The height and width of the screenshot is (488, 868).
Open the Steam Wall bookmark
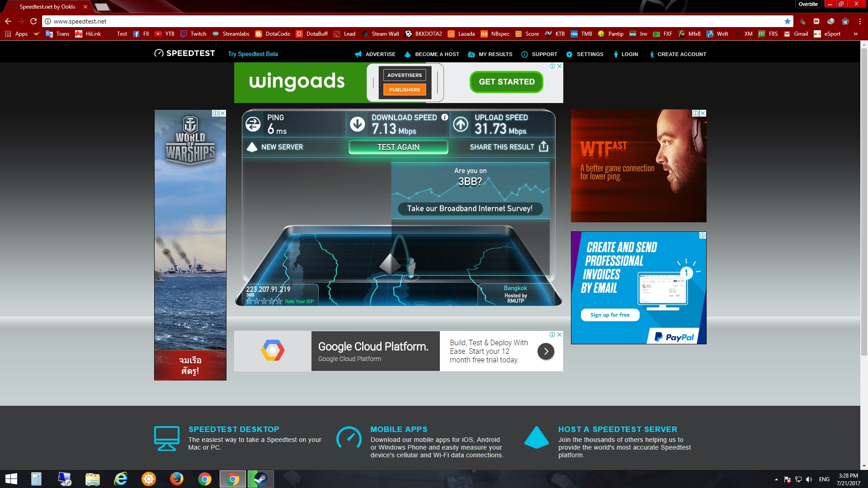click(380, 34)
